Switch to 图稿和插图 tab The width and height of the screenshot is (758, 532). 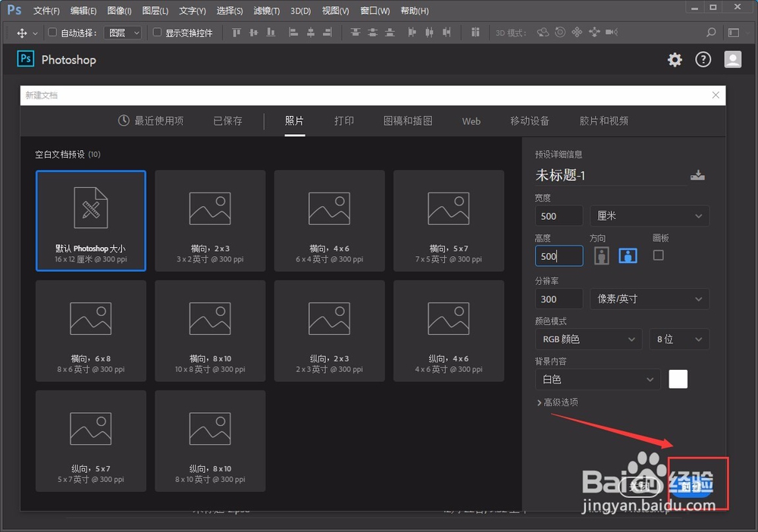click(x=408, y=120)
